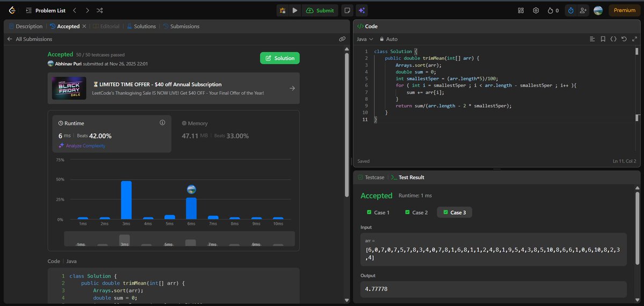Start the debugger bug icon
Screen dimensions: 644x306
pyautogui.click(x=283, y=10)
